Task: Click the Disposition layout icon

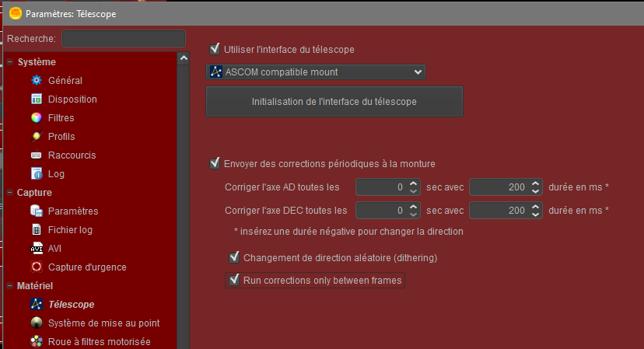Action: (37, 99)
